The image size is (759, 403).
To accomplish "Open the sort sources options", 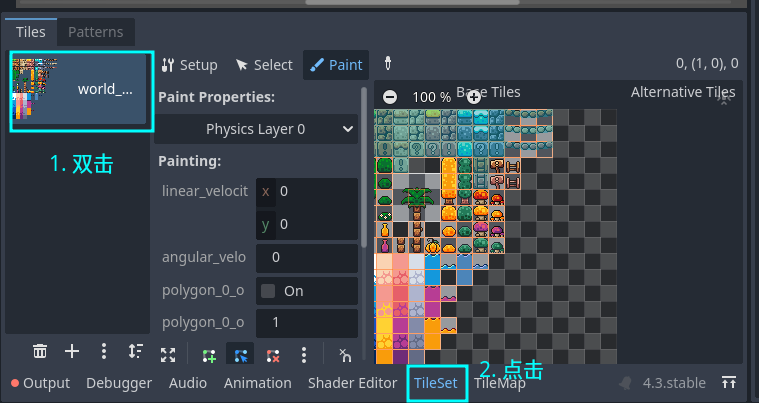I will coord(136,351).
